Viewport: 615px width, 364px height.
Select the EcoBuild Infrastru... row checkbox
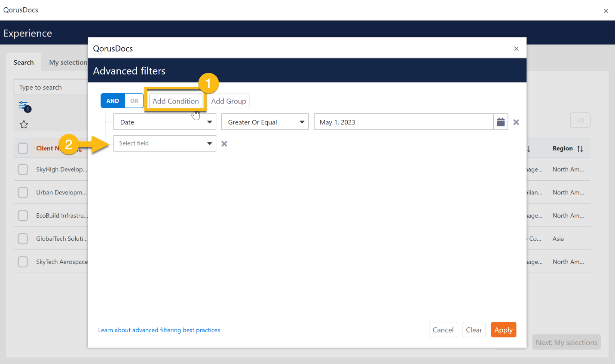click(x=23, y=215)
